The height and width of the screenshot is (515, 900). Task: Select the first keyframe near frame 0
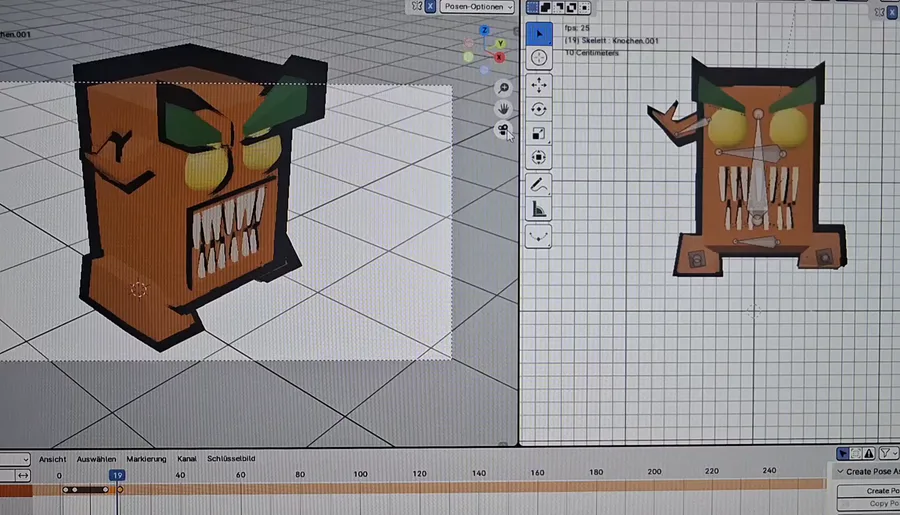tap(65, 490)
